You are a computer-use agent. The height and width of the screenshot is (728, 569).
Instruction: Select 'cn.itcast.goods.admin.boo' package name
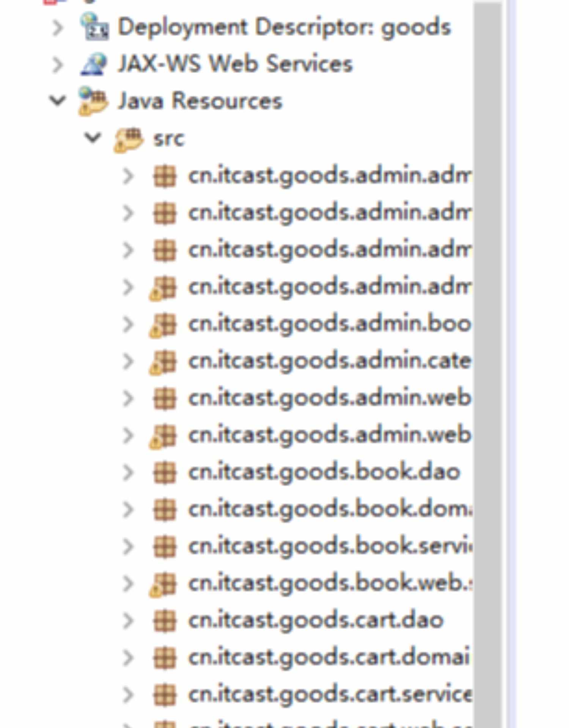click(x=330, y=325)
